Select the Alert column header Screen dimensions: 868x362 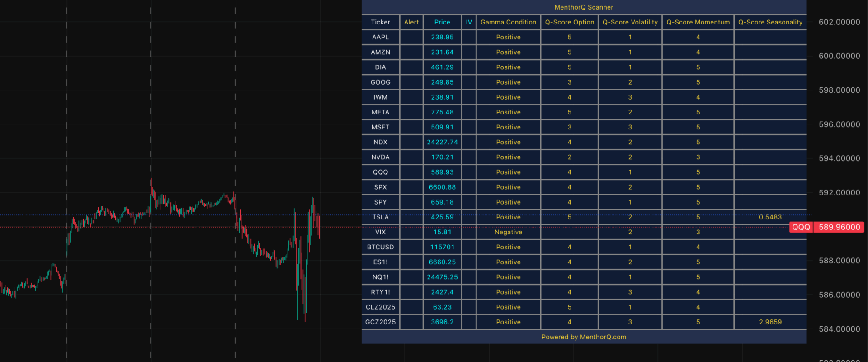point(411,22)
